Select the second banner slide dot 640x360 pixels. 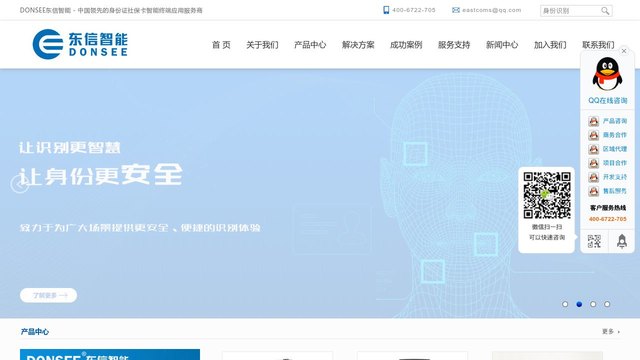579,304
